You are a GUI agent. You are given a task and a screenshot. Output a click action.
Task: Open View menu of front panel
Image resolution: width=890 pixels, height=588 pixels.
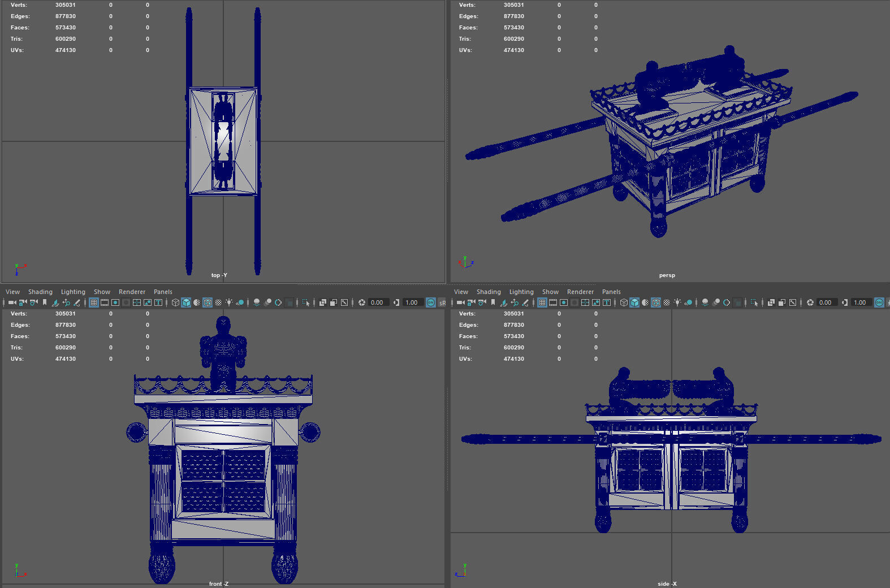(x=12, y=292)
